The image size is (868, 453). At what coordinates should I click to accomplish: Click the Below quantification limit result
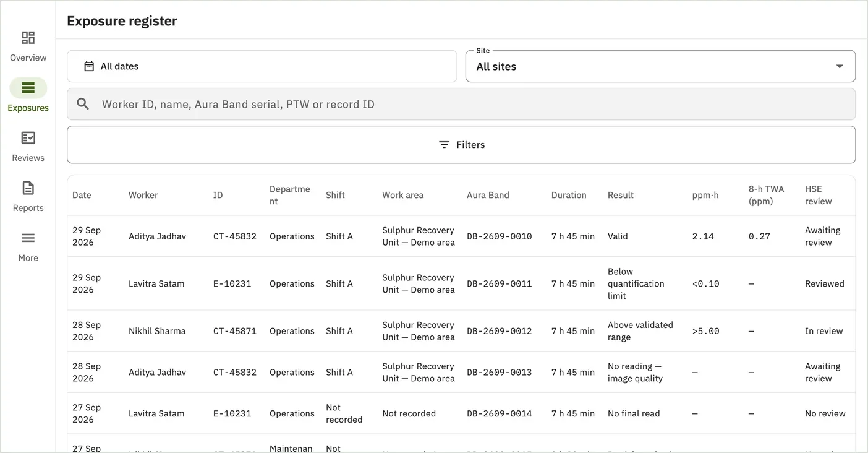636,283
